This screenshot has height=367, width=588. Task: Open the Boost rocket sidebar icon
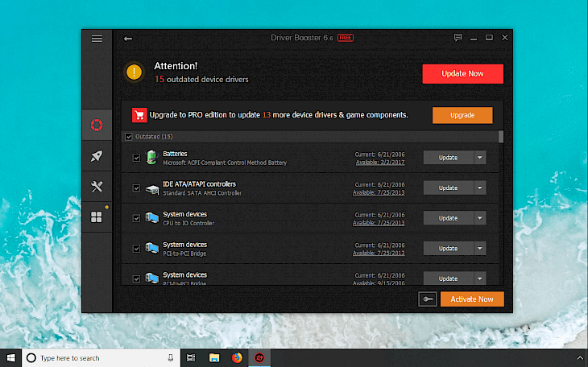pyautogui.click(x=97, y=156)
